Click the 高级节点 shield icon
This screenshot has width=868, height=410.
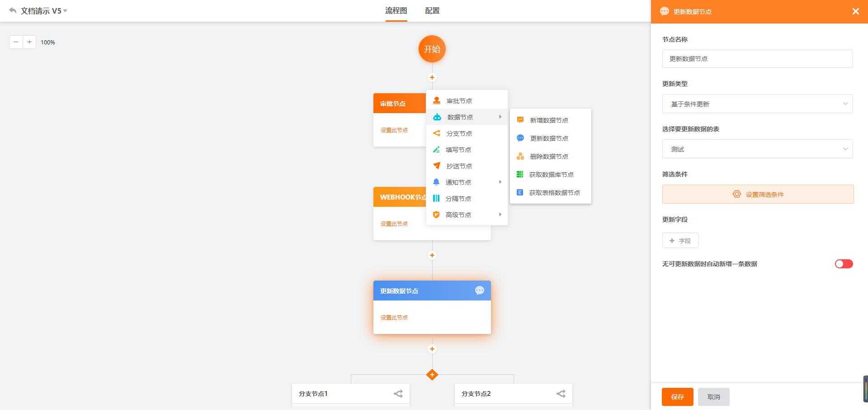(436, 215)
